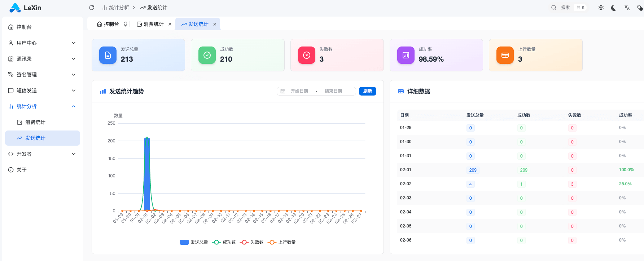644x261 pixels.
Task: Expand the 短信发送 menu chevron
Action: pyautogui.click(x=74, y=90)
